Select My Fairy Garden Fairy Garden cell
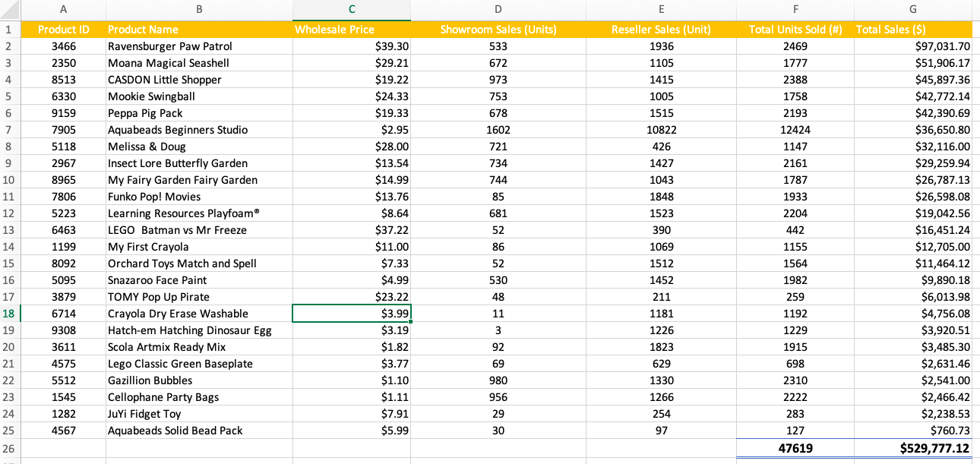 [199, 180]
